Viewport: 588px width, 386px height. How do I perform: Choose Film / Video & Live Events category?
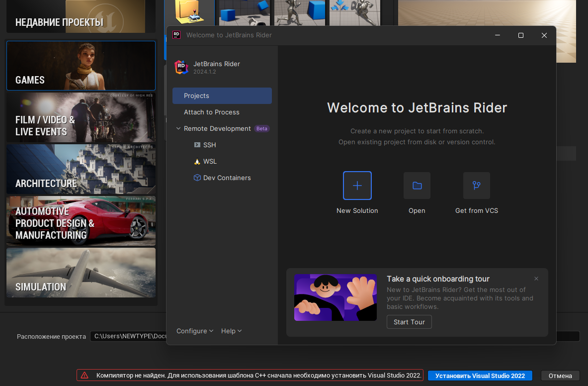[x=81, y=117]
